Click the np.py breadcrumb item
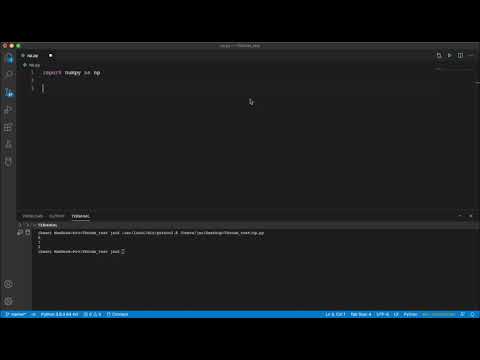Screen dimensions: 480x360 click(32, 65)
